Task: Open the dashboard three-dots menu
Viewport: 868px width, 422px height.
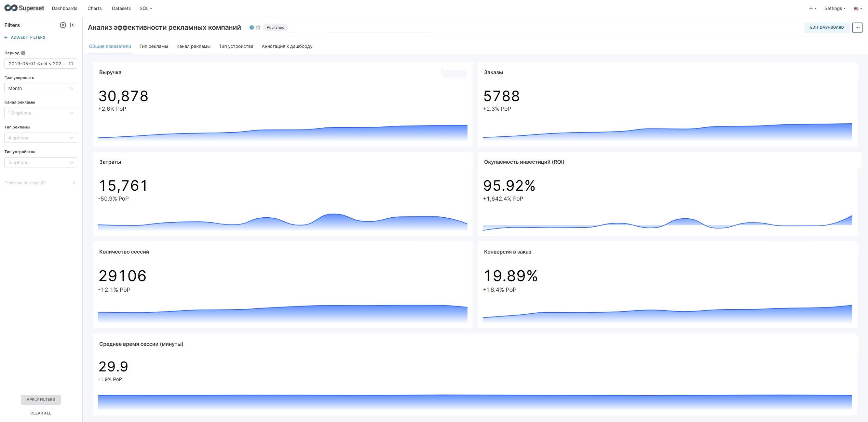Action: tap(857, 27)
